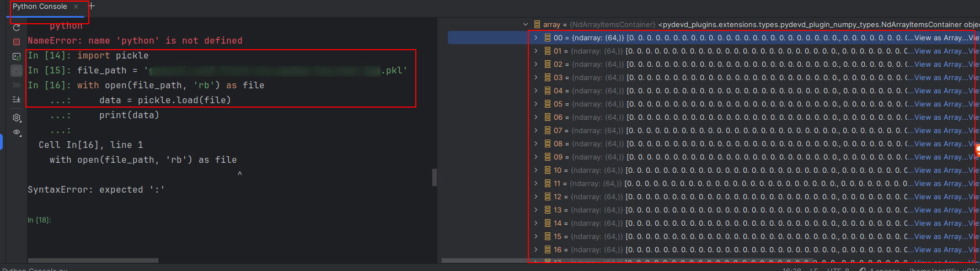Screen dimensions: 980x271
Task: Stop the running console process
Action: pyautogui.click(x=17, y=42)
